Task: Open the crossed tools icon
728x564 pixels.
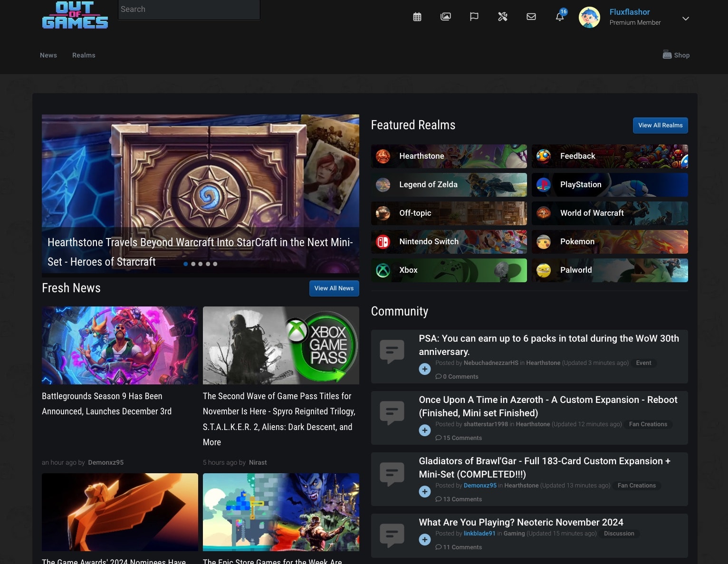Action: click(503, 17)
